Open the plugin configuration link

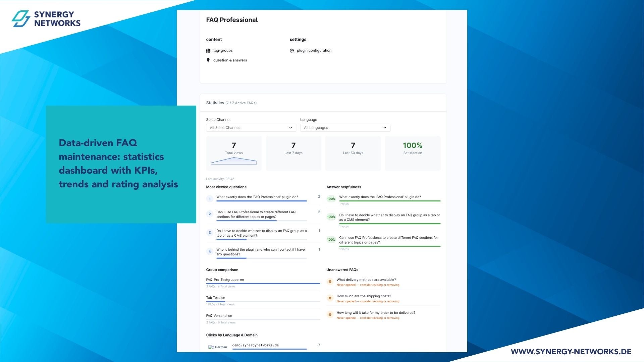point(314,51)
